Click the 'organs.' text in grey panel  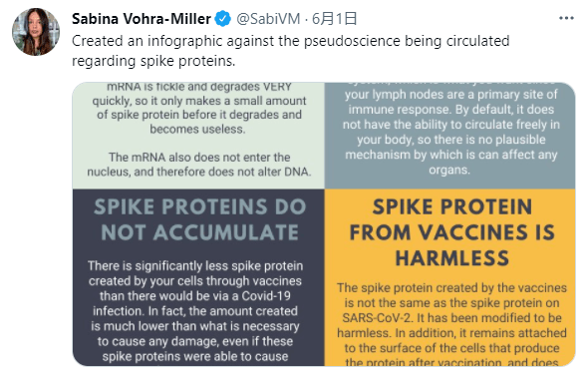449,170
